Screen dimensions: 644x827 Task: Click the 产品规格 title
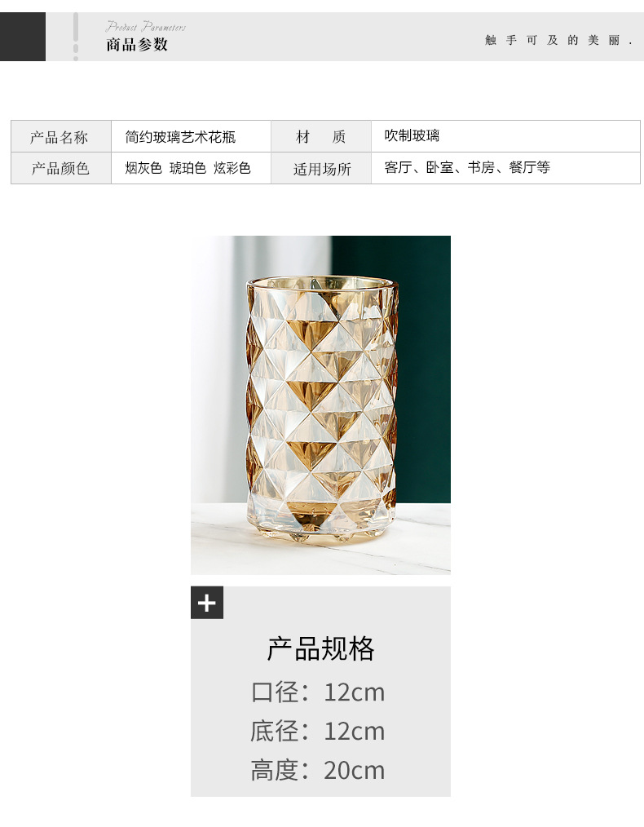(x=320, y=648)
